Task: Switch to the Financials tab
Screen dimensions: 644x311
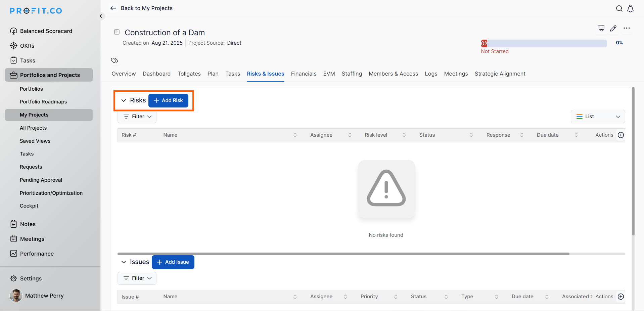Action: (x=304, y=74)
